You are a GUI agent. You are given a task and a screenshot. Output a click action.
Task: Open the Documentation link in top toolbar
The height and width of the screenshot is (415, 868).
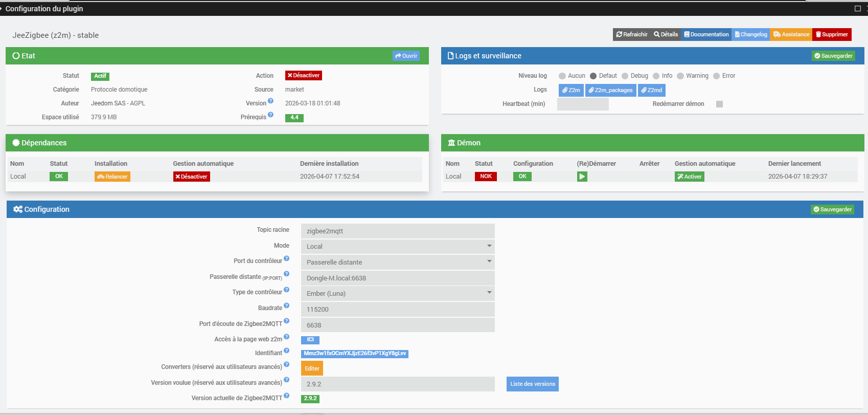pos(706,34)
